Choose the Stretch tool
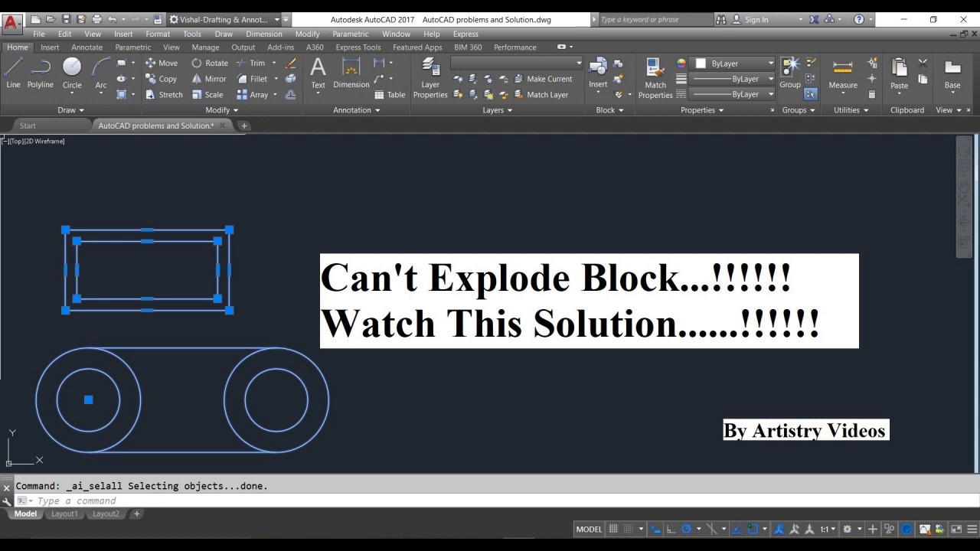The height and width of the screenshot is (551, 980). coord(164,95)
